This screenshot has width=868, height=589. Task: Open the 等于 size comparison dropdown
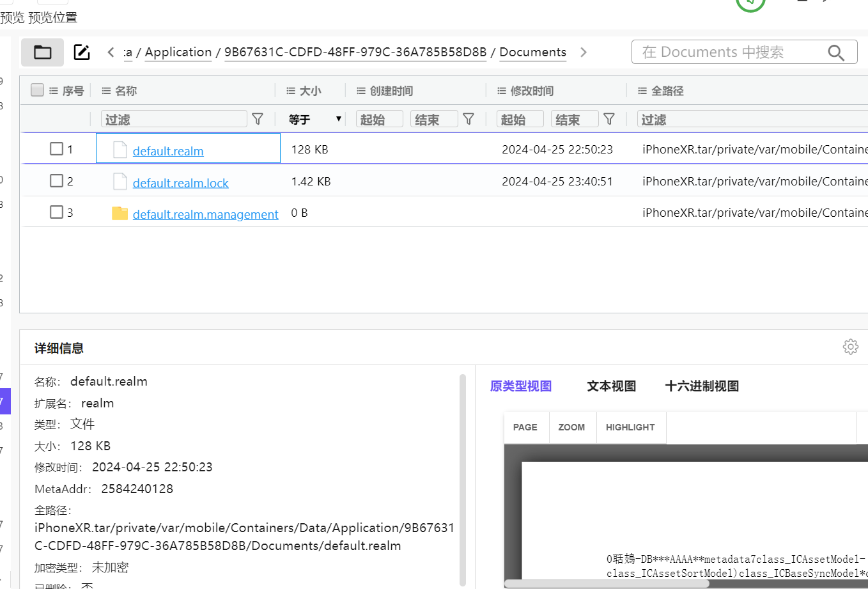click(x=316, y=119)
